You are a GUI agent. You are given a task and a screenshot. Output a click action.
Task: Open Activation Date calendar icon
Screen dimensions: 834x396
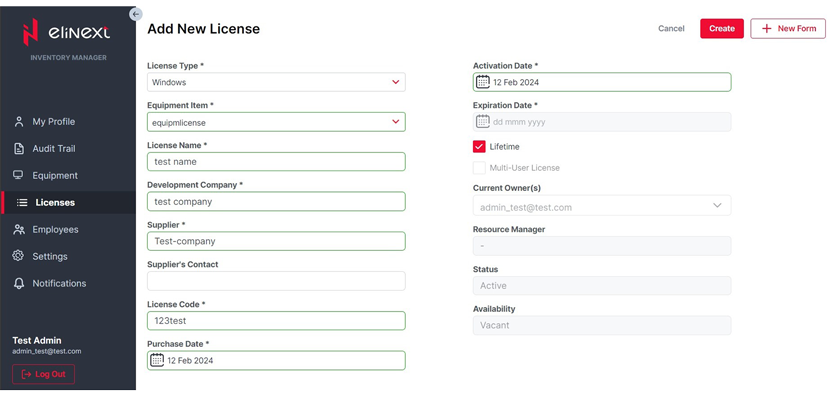click(x=482, y=82)
